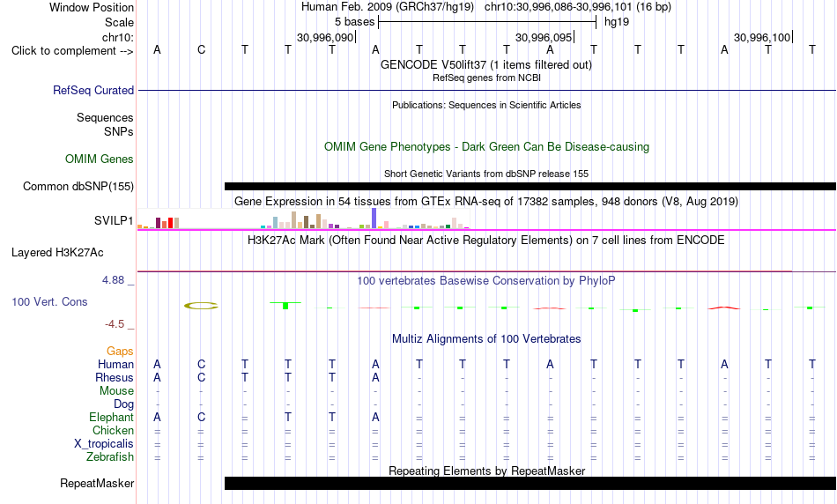Viewport: 837px width, 504px height.
Task: Open the Layered H3K27Ac track label
Action: click(x=57, y=253)
